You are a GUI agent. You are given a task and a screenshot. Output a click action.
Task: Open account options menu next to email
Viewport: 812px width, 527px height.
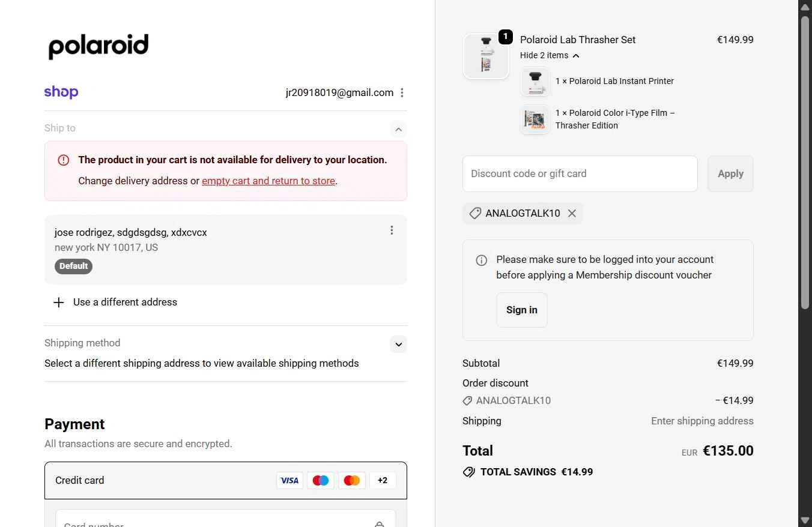click(402, 92)
